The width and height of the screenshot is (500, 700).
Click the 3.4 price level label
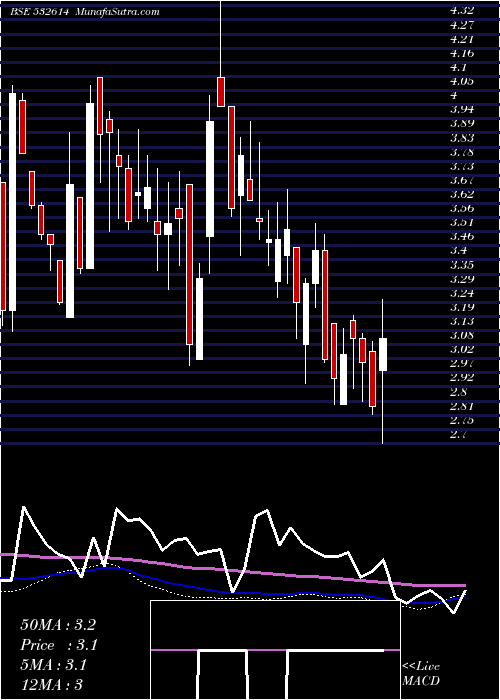(x=458, y=251)
